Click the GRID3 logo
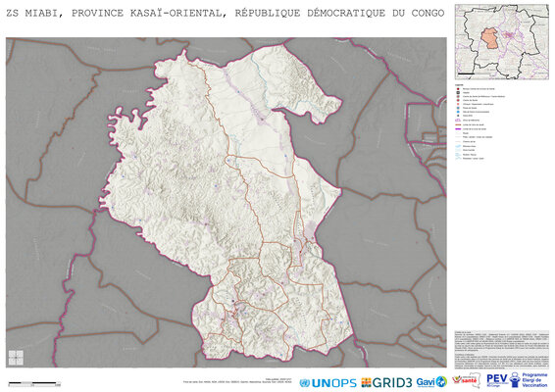Viewport: 555px width, 392px height. point(386,382)
